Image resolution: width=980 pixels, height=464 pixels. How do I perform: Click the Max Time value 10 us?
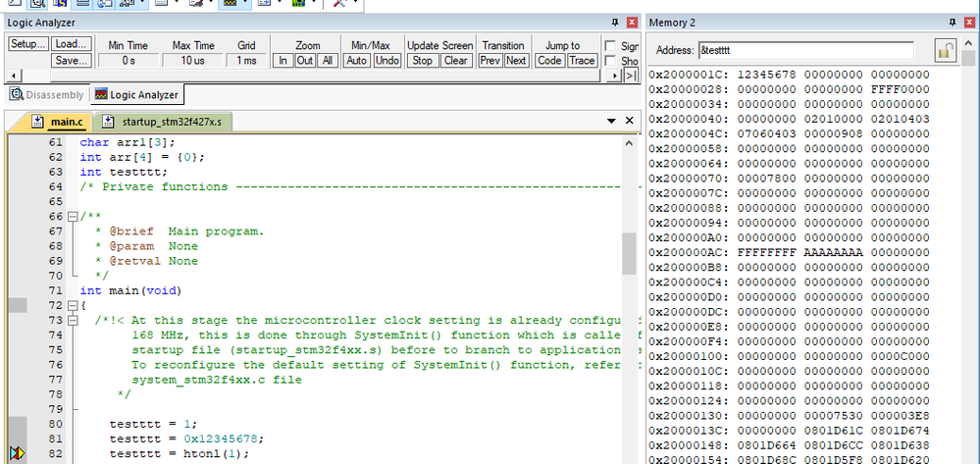pos(192,61)
